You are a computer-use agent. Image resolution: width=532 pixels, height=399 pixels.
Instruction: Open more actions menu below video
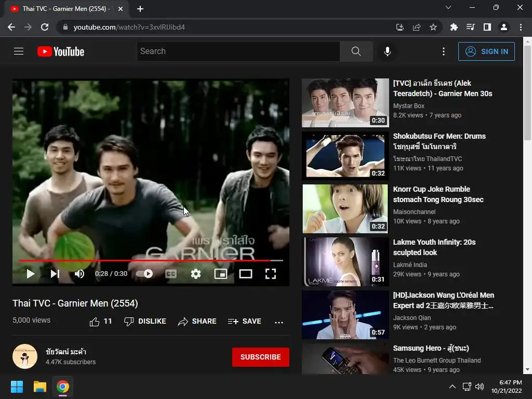coord(279,322)
